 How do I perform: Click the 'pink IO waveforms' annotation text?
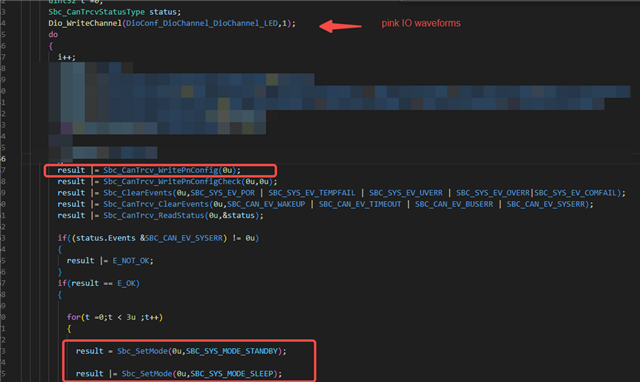tap(421, 23)
